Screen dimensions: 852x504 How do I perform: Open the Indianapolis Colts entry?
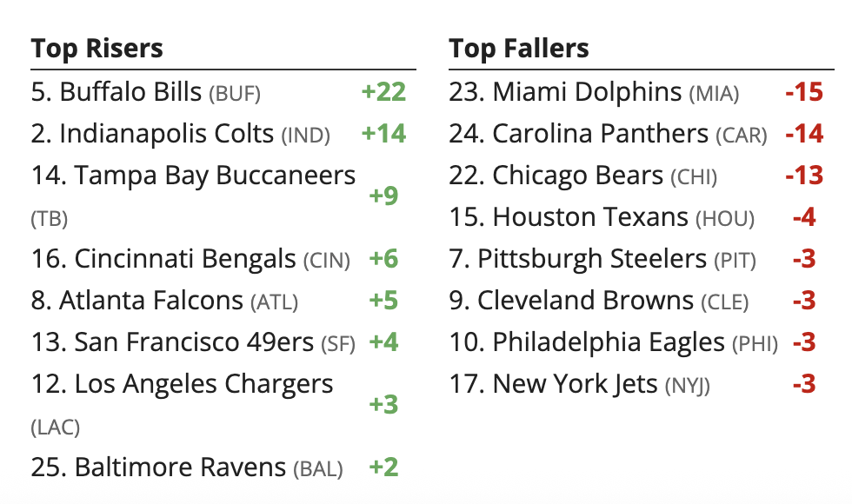[x=166, y=134]
